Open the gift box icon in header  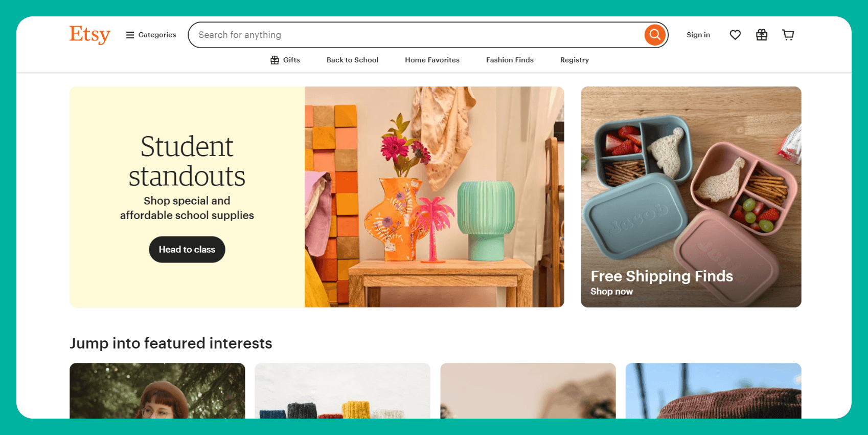tap(762, 35)
